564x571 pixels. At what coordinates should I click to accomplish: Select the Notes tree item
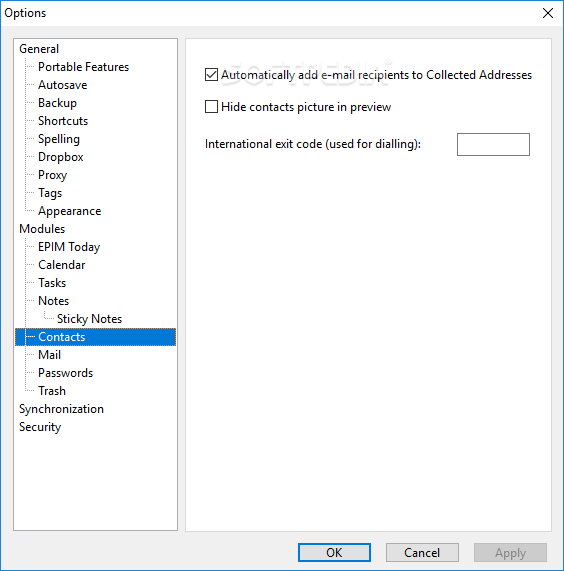[x=54, y=301]
